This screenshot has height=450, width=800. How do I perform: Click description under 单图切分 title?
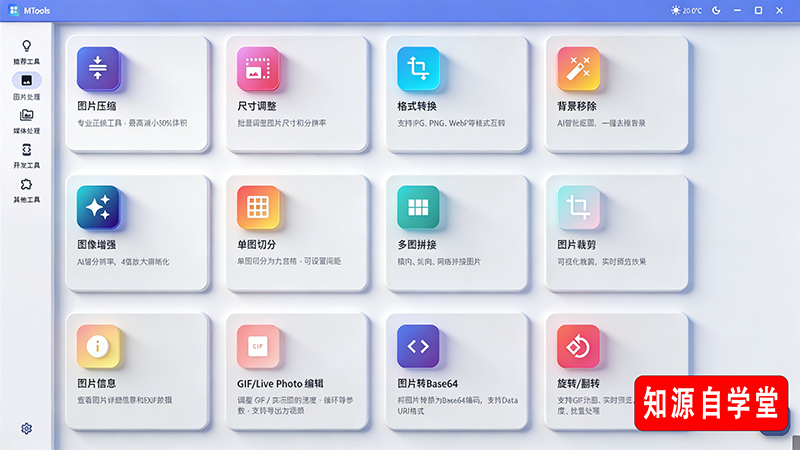[289, 261]
